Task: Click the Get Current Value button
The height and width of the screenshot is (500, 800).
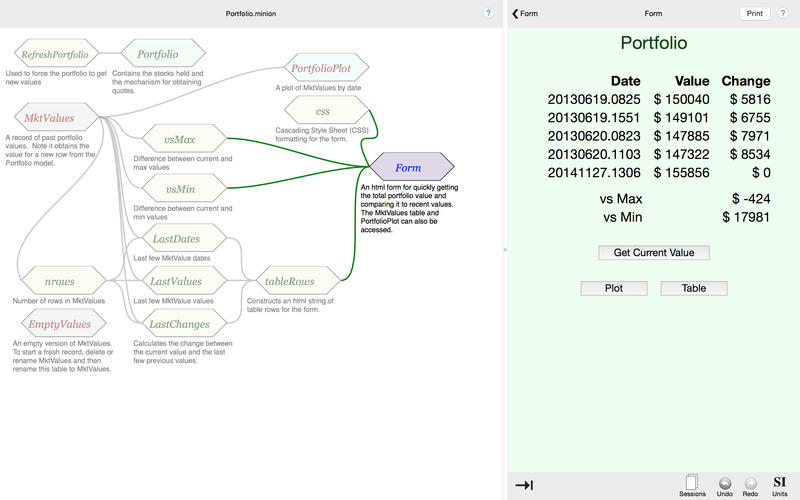Action: click(x=653, y=252)
